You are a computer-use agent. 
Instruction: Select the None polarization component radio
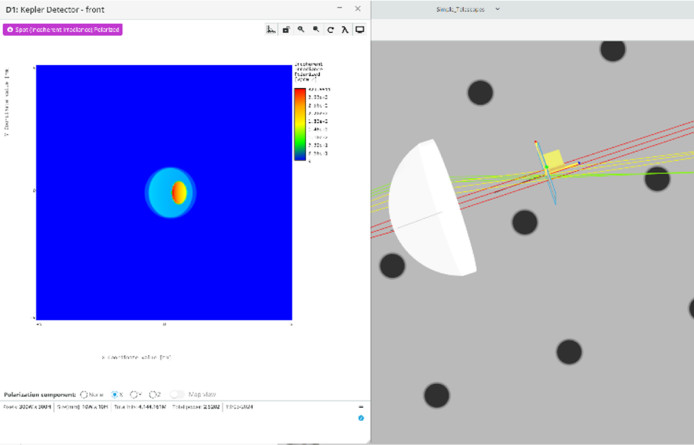(84, 394)
